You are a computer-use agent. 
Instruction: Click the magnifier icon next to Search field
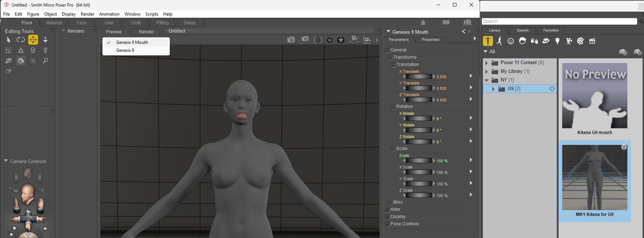coord(641,21)
